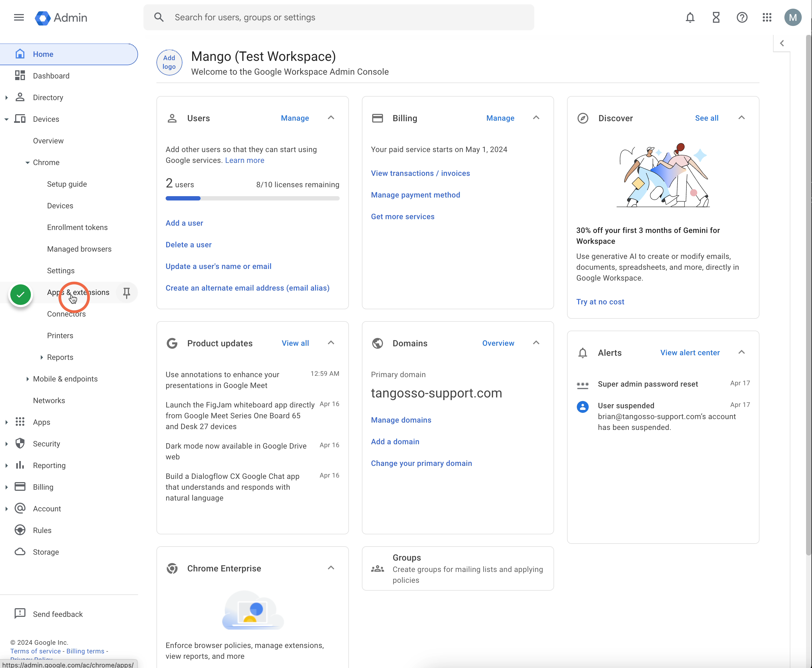Collapse the Chrome Enterprise card
812x668 pixels.
(331, 568)
